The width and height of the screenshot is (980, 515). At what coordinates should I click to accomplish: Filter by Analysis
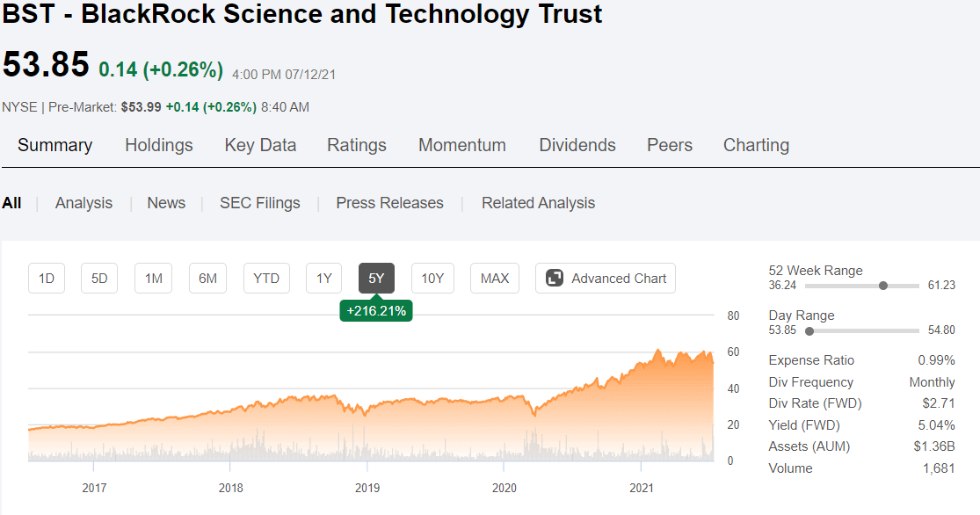pos(83,203)
